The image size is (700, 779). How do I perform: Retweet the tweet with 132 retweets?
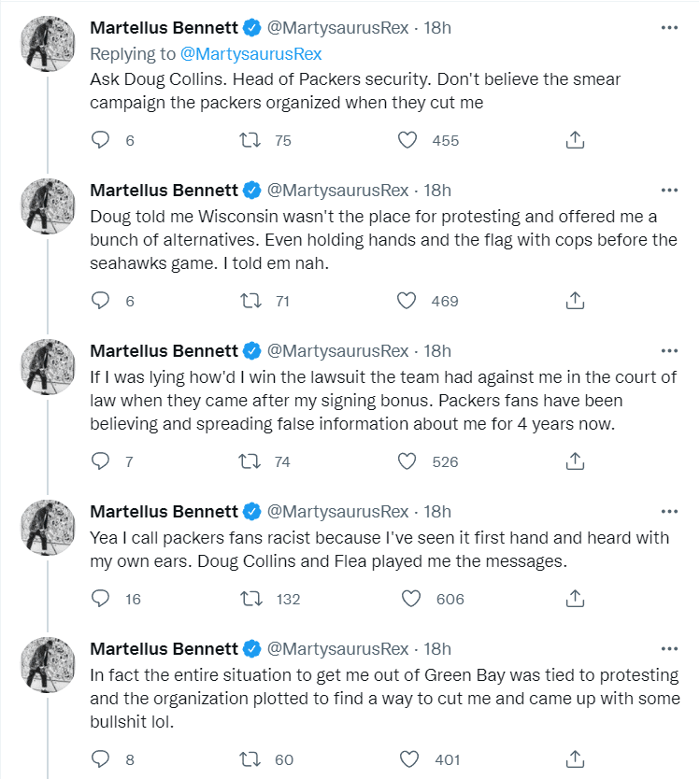[250, 599]
